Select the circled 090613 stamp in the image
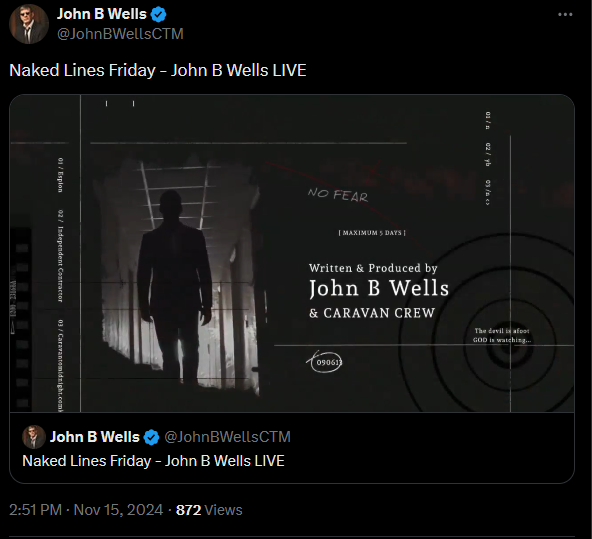This screenshot has height=539, width=592. click(325, 362)
